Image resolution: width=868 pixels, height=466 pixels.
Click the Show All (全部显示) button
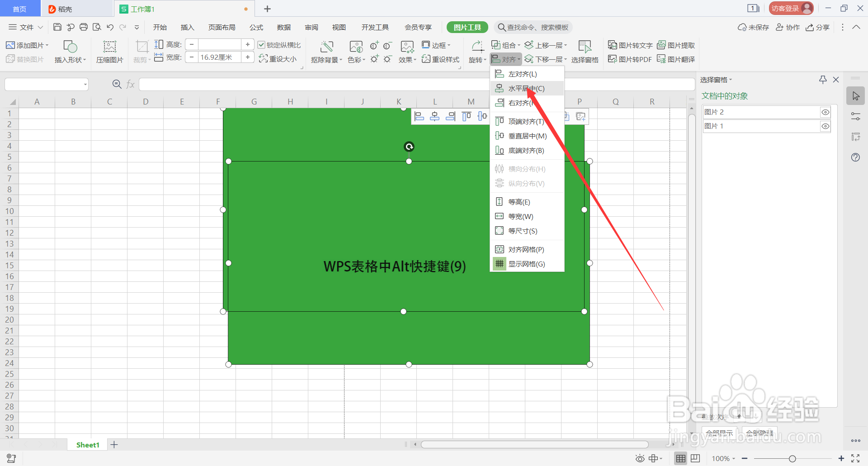[x=719, y=433]
